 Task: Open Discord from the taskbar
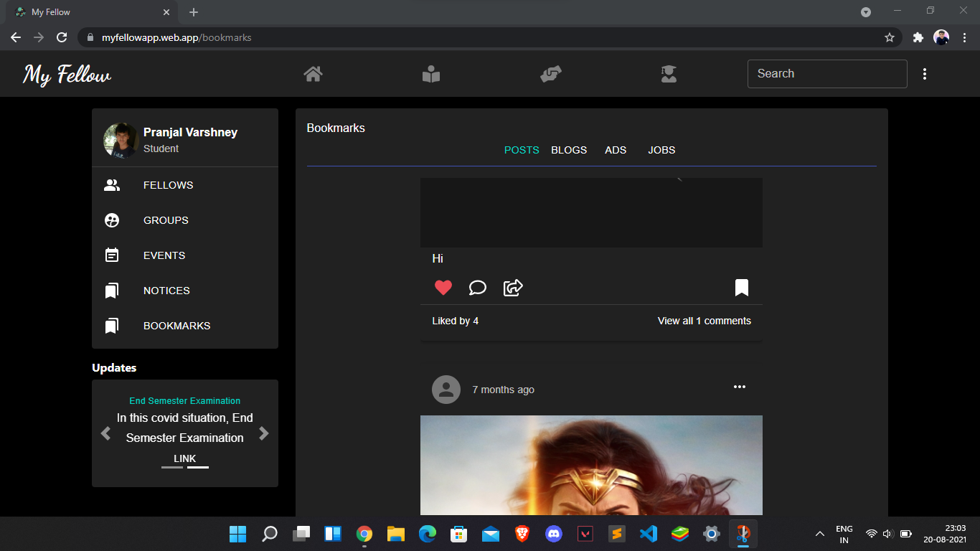(554, 534)
